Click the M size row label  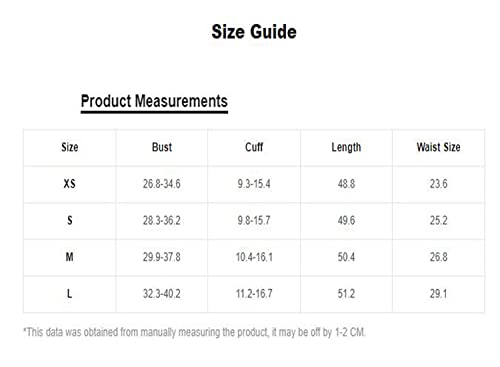69,257
